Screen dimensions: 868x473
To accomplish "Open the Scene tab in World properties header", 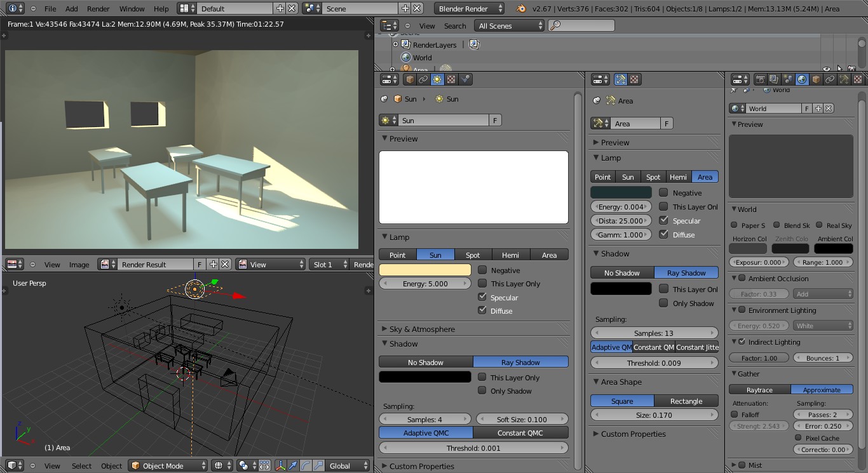I will 788,79.
